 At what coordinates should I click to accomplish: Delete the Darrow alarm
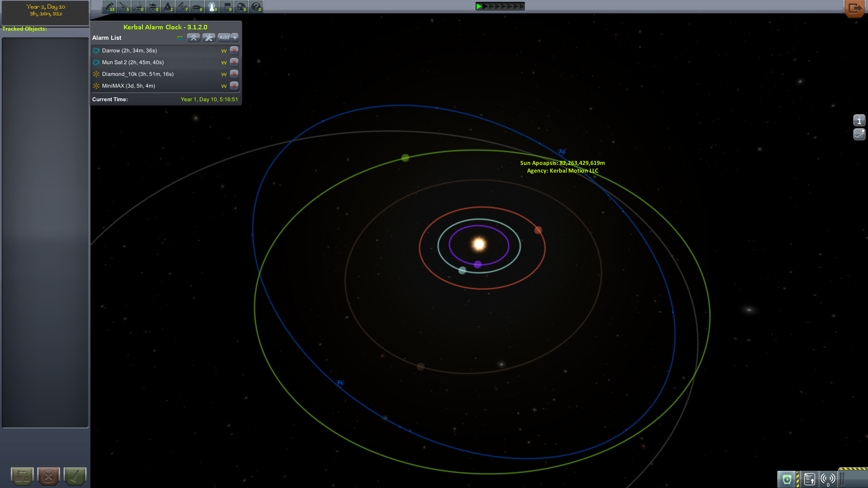click(x=234, y=50)
